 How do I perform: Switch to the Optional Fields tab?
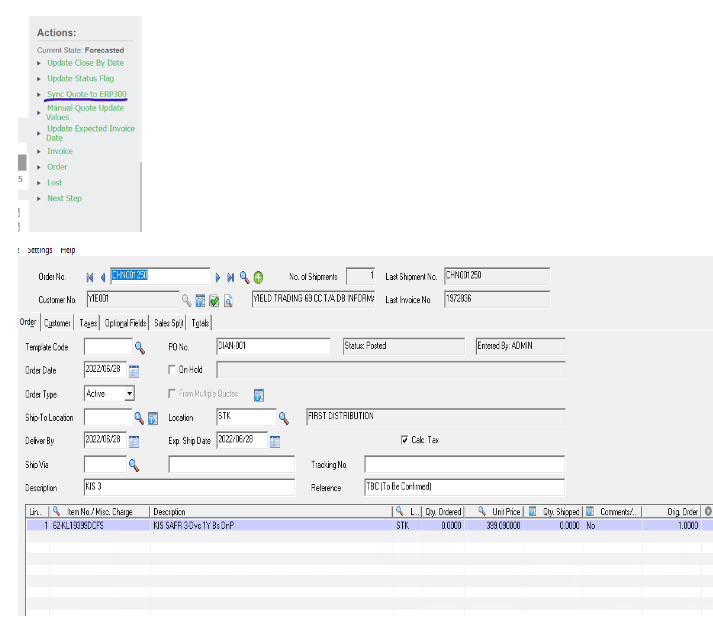(124, 323)
